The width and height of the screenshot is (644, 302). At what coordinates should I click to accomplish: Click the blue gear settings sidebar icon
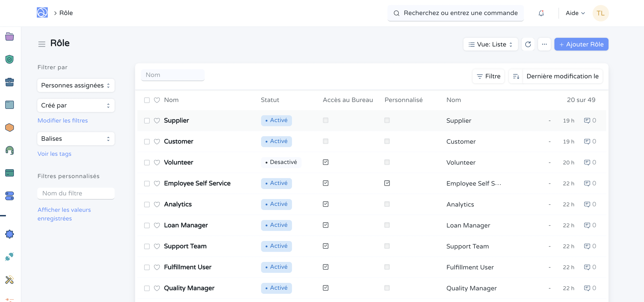click(x=10, y=234)
